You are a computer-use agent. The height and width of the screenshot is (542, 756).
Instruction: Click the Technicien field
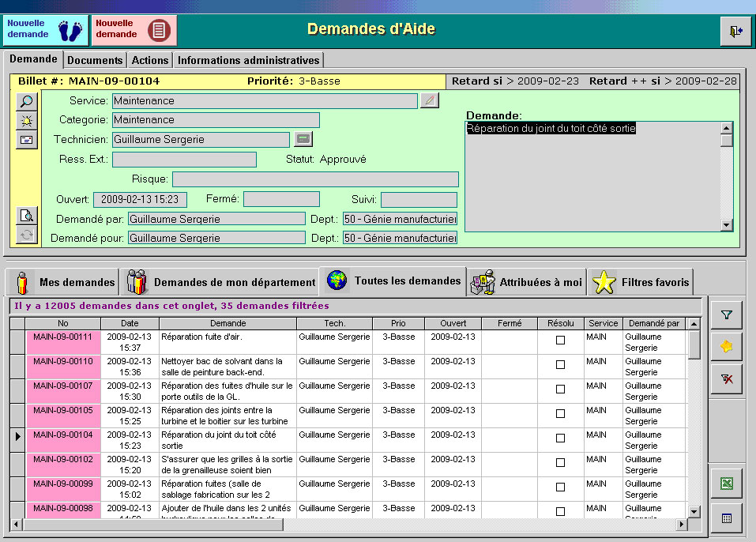tap(201, 139)
